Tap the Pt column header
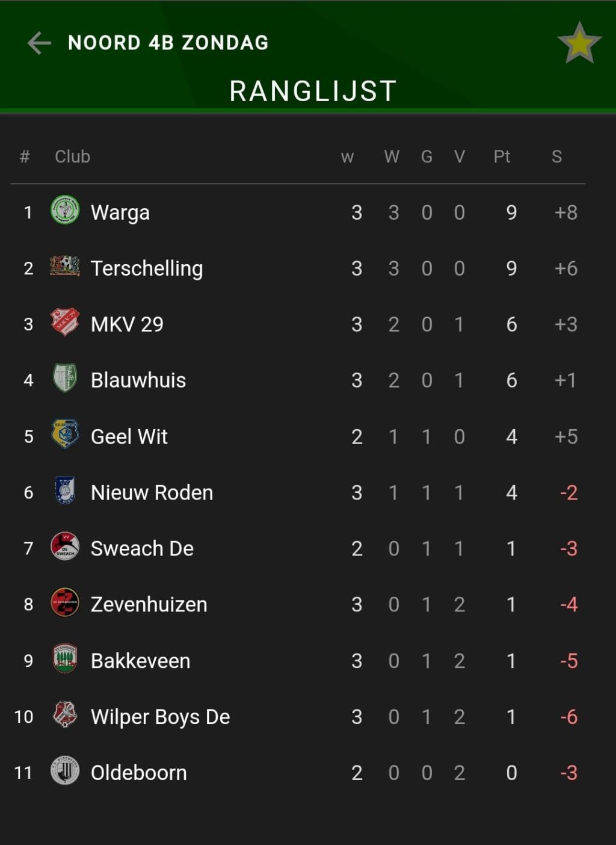This screenshot has height=845, width=616. click(x=502, y=157)
